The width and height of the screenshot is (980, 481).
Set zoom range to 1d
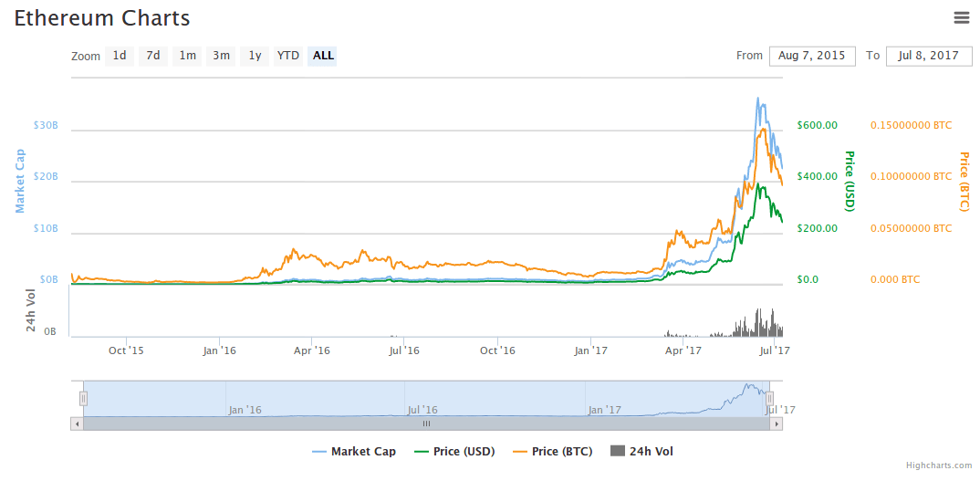pyautogui.click(x=120, y=56)
